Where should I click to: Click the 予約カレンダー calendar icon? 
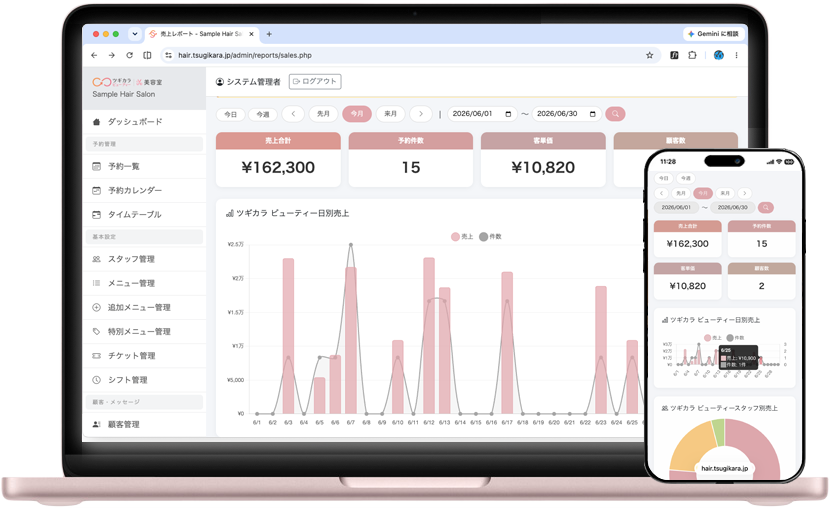click(x=96, y=190)
